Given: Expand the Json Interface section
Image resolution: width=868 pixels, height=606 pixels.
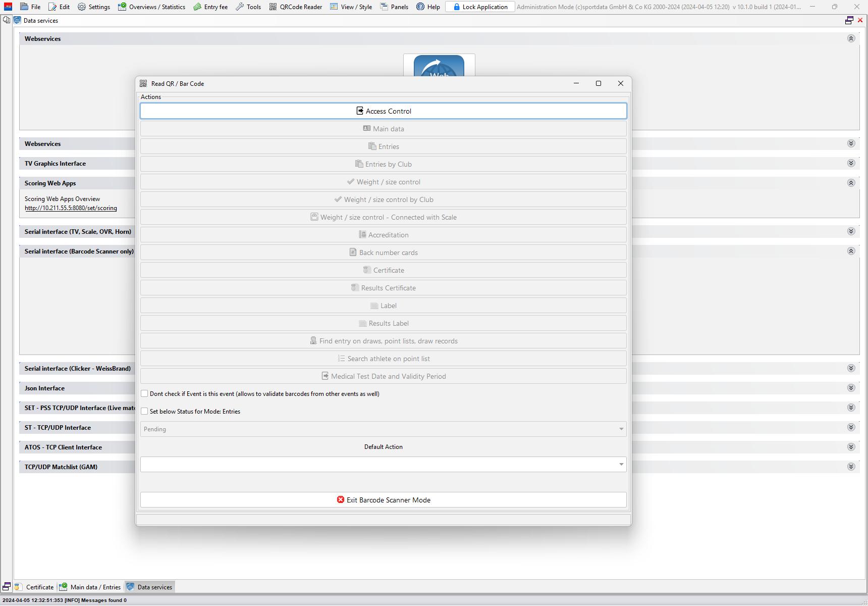Looking at the screenshot, I should click(x=851, y=388).
